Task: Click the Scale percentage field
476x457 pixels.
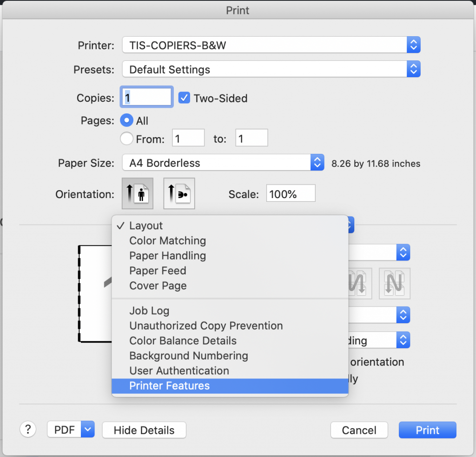Action: point(291,194)
